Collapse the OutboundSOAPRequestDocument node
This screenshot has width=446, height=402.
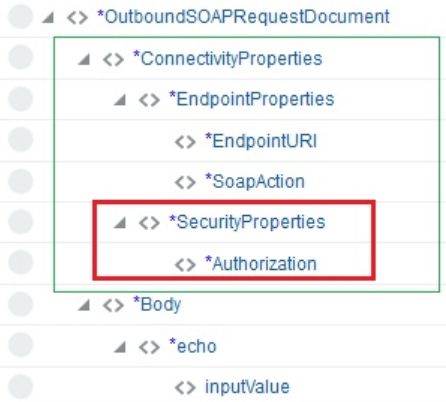[48, 18]
